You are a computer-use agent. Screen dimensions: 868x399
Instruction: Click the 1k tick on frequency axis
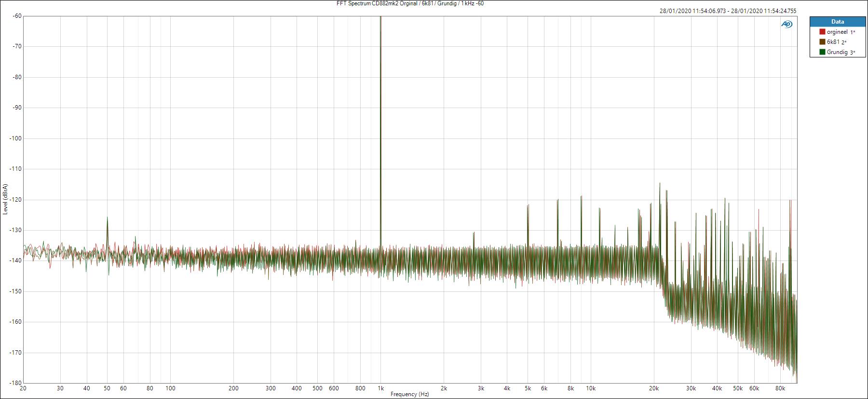[380, 388]
